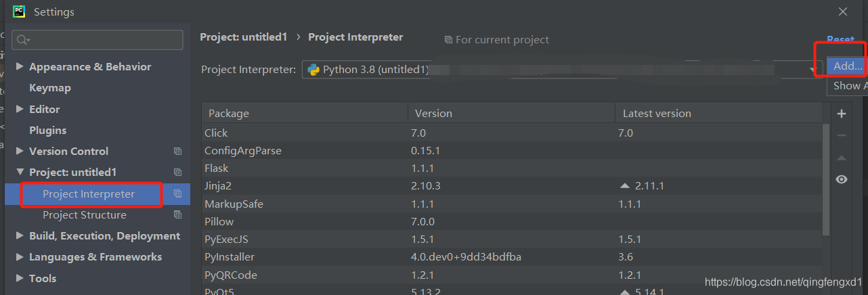Toggle the show early releases eye icon
This screenshot has height=295, width=868.
click(842, 179)
